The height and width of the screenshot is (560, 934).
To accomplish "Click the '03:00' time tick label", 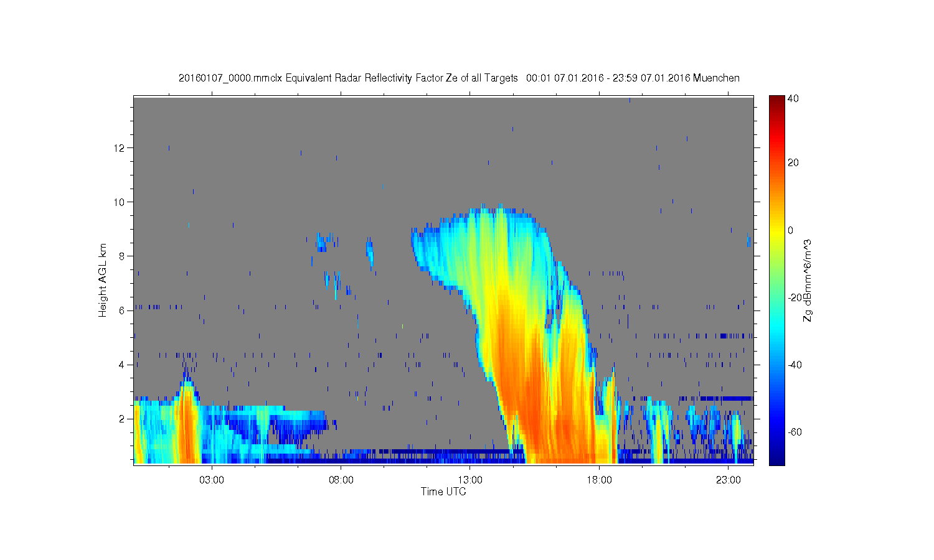I will [x=212, y=480].
